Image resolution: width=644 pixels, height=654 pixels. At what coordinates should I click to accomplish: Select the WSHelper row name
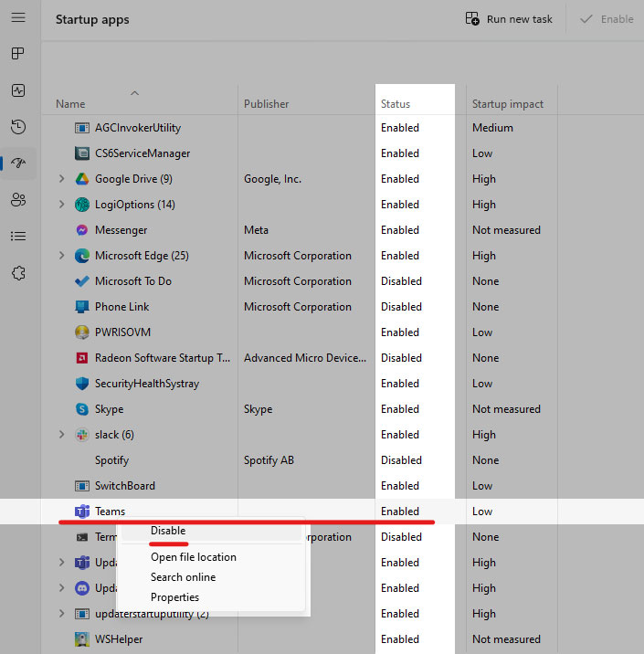(x=119, y=639)
